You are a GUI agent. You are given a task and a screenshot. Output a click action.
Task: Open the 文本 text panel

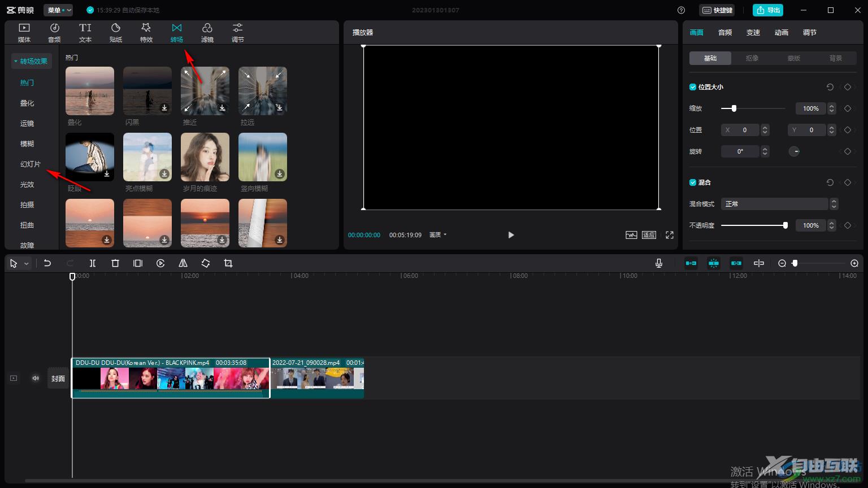85,33
